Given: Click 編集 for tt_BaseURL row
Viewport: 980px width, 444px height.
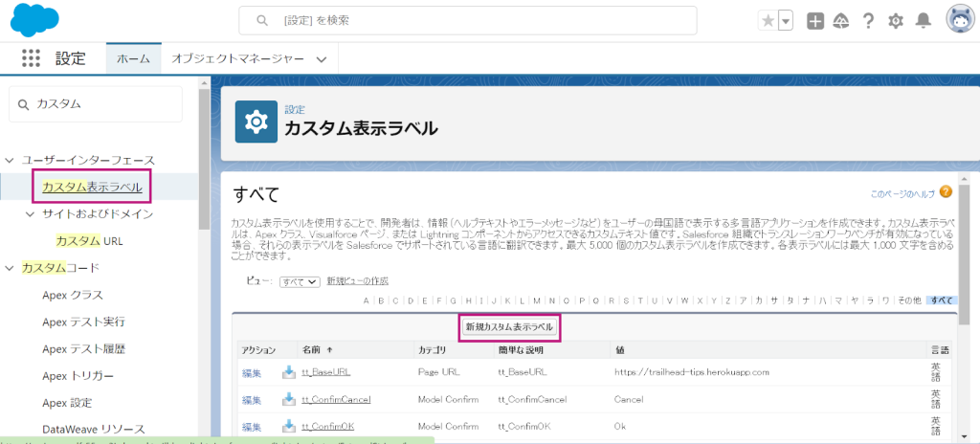Looking at the screenshot, I should click(252, 372).
